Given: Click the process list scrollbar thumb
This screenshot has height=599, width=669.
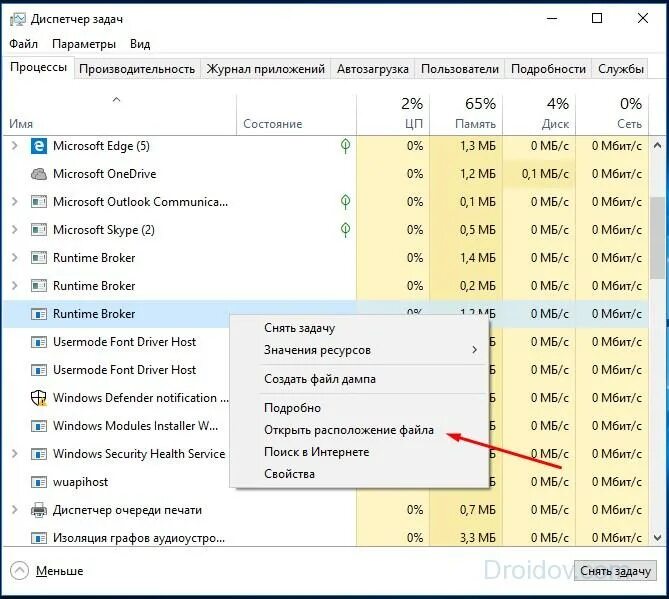Looking at the screenshot, I should point(657,237).
